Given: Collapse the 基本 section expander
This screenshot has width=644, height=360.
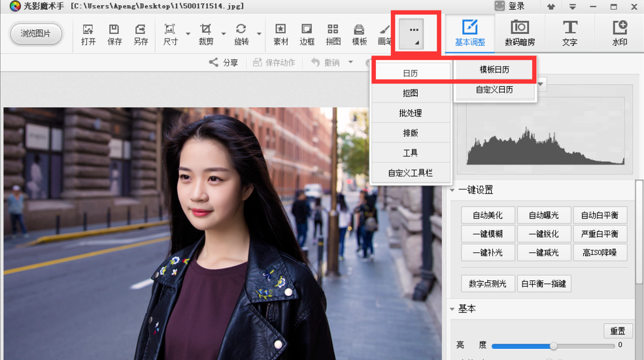Looking at the screenshot, I should tap(452, 309).
